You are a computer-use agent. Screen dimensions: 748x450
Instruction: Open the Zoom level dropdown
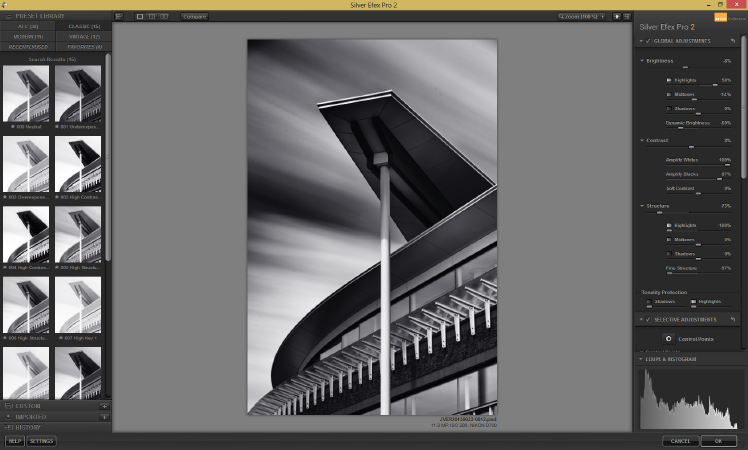coord(582,16)
